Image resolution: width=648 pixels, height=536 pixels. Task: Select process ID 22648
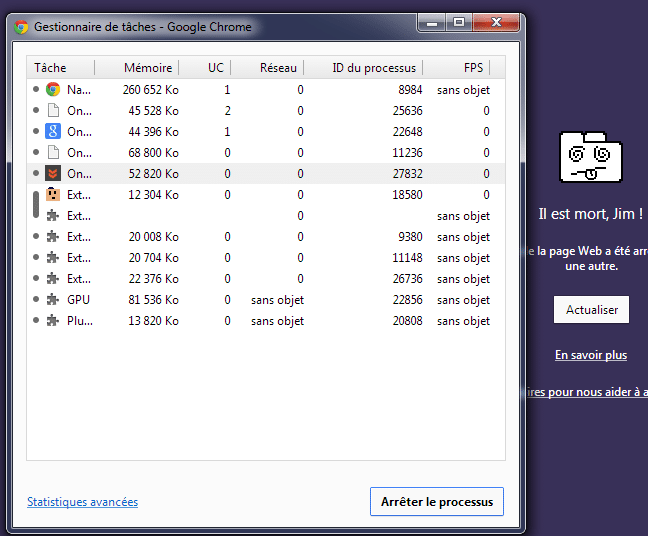click(407, 132)
